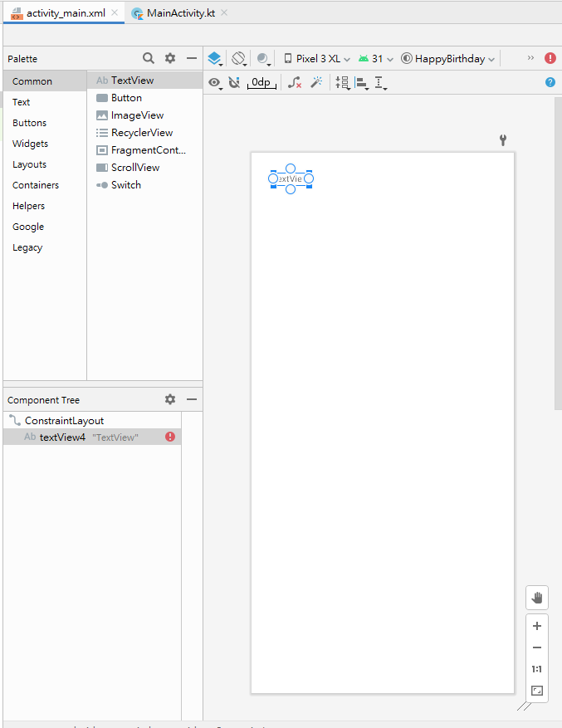Select Containers palette category
Viewport: 562px width, 728px height.
pos(45,185)
